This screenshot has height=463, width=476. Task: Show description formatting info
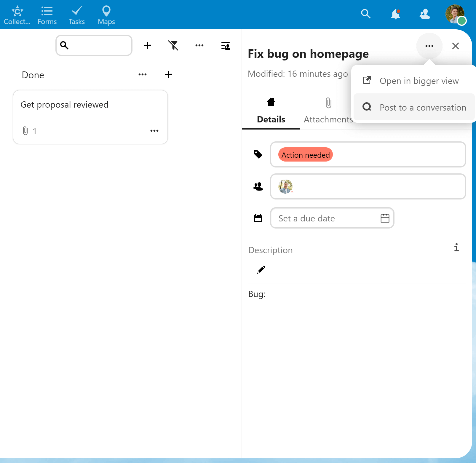point(457,248)
